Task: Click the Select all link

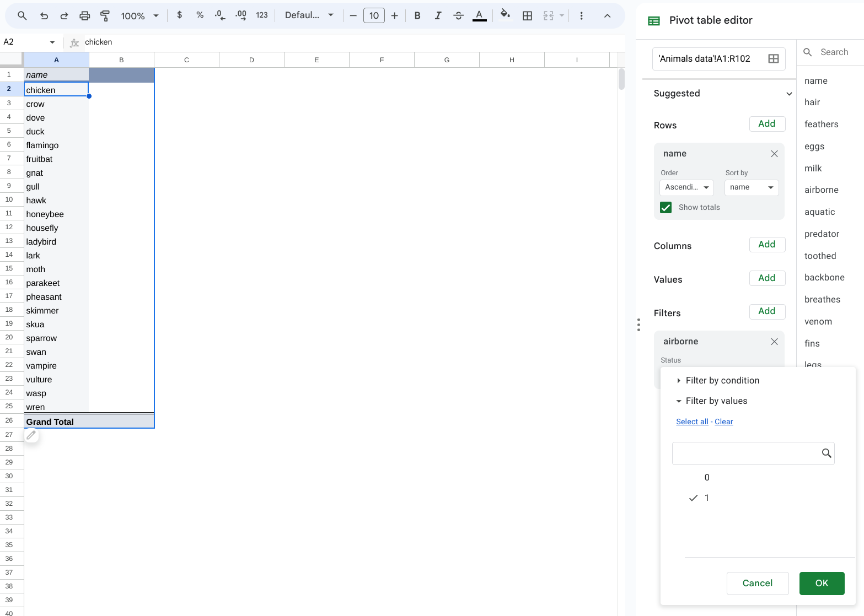Action: coord(692,422)
